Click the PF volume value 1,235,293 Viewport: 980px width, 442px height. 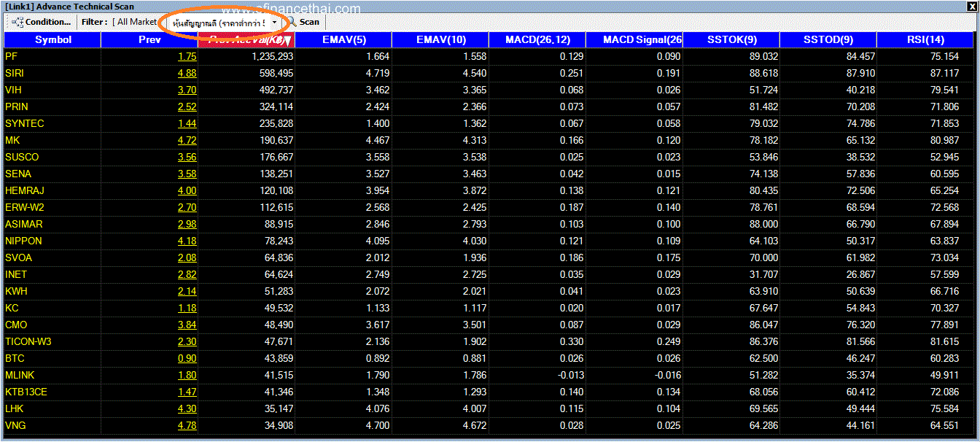coord(273,56)
